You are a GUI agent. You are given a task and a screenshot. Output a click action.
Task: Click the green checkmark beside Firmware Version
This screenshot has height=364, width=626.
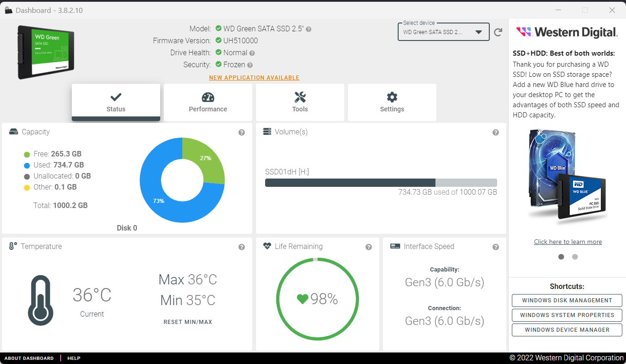pyautogui.click(x=219, y=40)
